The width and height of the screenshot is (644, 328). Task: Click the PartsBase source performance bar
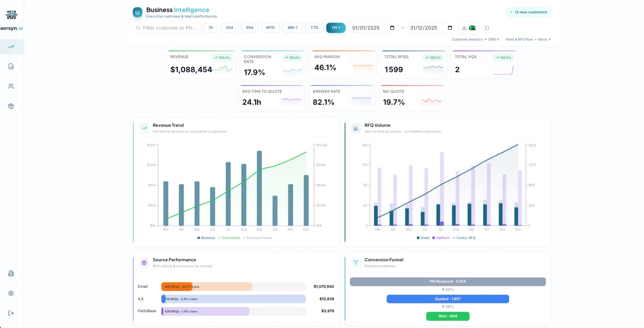point(233,311)
